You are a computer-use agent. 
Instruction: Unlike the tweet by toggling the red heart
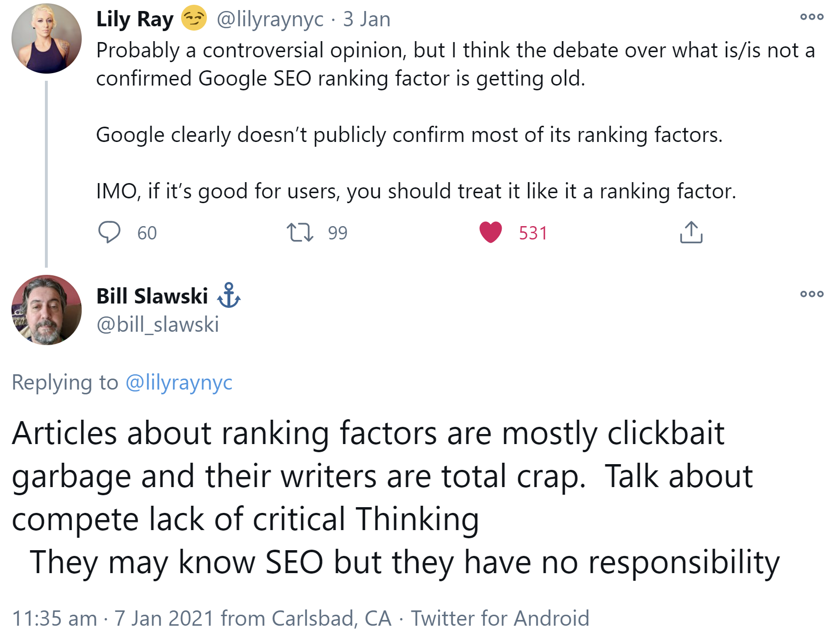(492, 233)
